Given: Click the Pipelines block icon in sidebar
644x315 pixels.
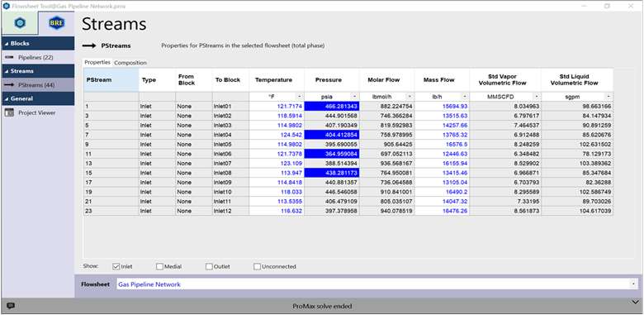Looking at the screenshot, I should point(9,57).
